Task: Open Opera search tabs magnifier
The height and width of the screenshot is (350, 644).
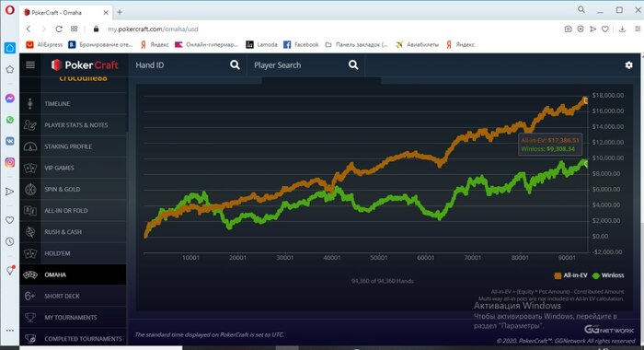Action: click(581, 9)
